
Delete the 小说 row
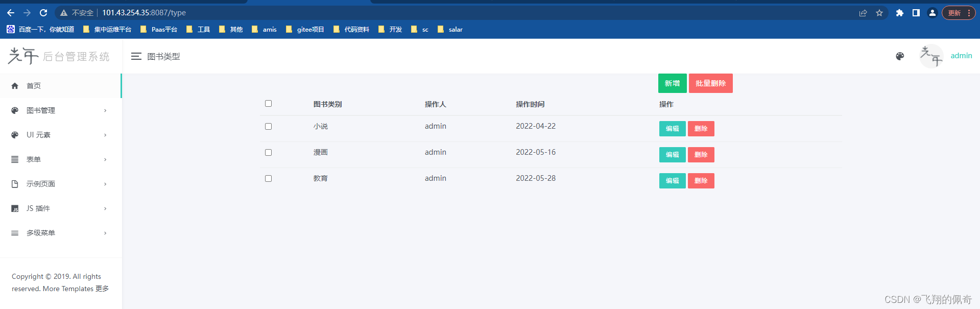tap(701, 129)
